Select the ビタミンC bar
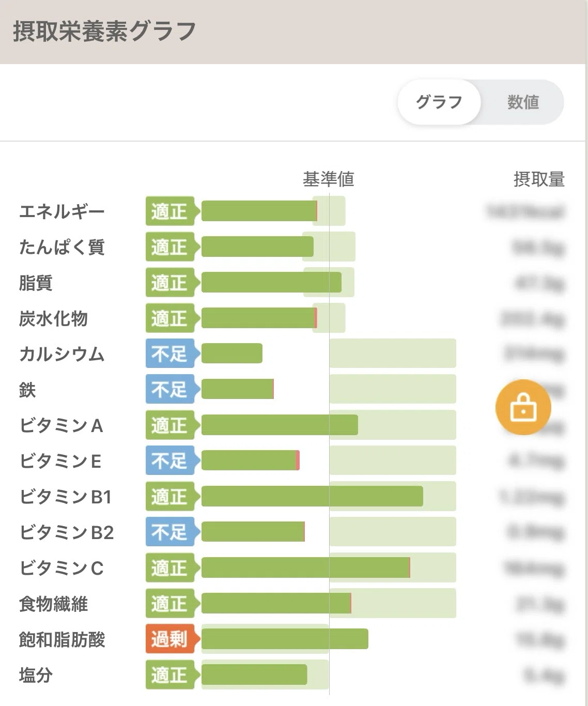588x706 pixels. click(306, 567)
